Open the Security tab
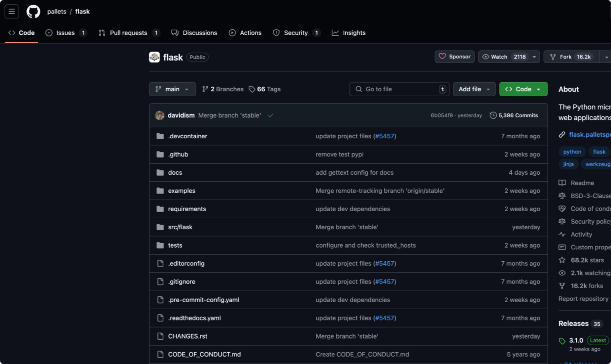This screenshot has width=611, height=364. coord(297,33)
